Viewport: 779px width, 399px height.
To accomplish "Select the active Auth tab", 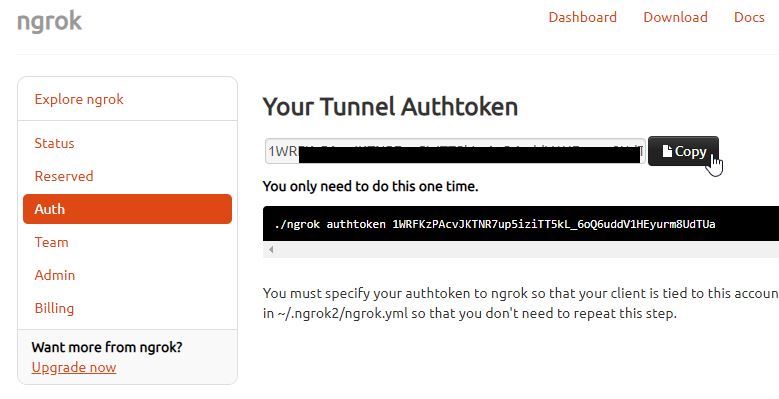I will [x=127, y=209].
